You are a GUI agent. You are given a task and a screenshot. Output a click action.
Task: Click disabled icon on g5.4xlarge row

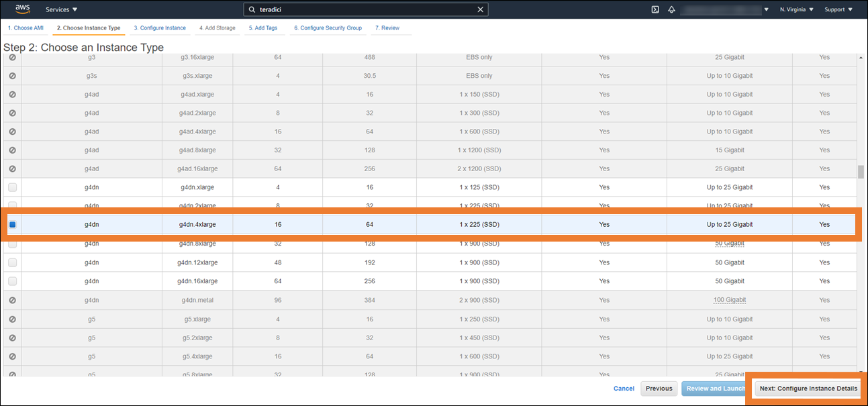coord(13,356)
